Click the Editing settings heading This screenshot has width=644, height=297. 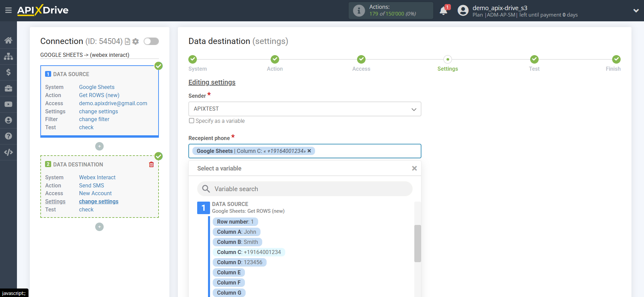pos(212,82)
